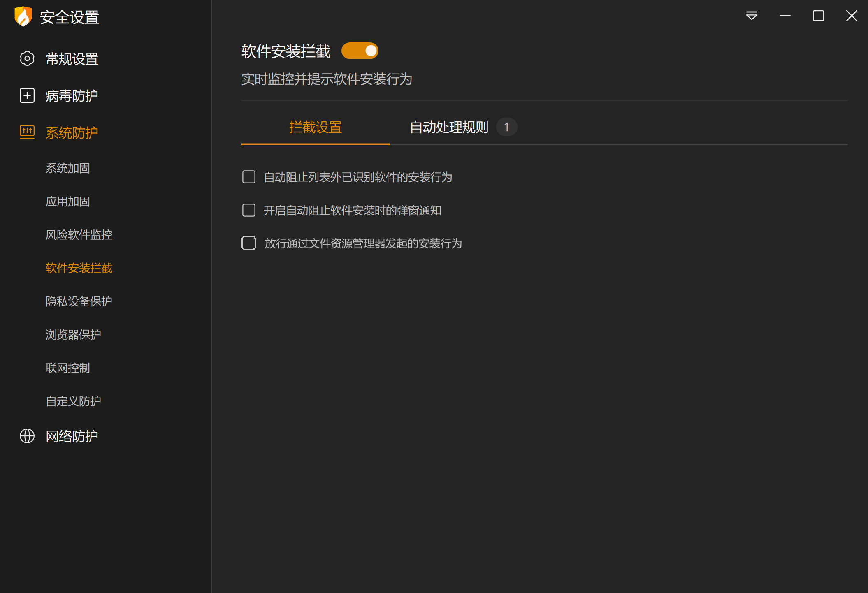The image size is (868, 593).
Task: Select 系统加固 submenu item
Action: 68,168
